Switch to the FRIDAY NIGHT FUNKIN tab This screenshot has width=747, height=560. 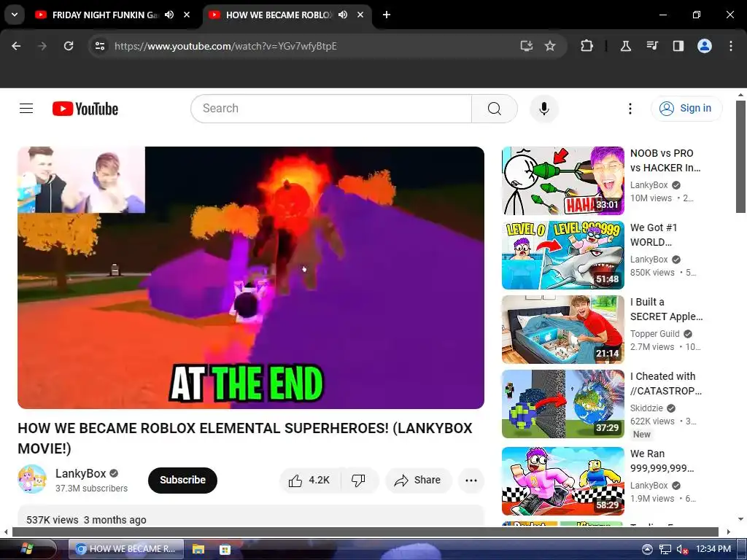tap(105, 15)
